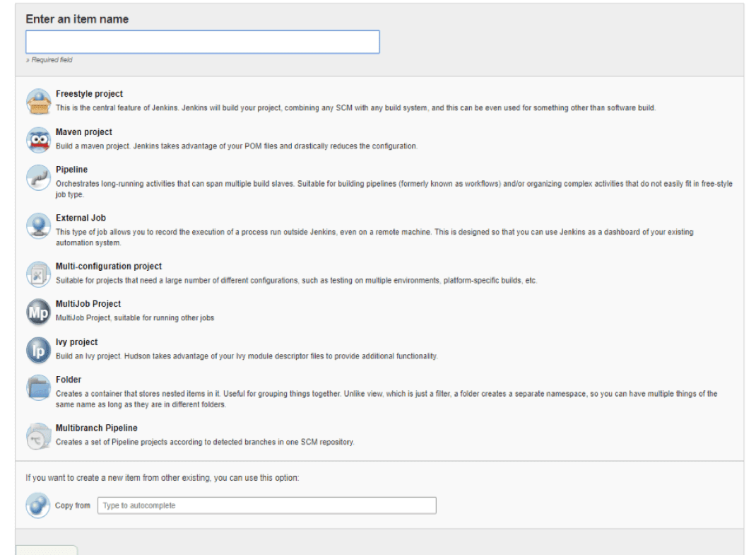
Task: Click the Ivy project icon
Action: pos(38,348)
